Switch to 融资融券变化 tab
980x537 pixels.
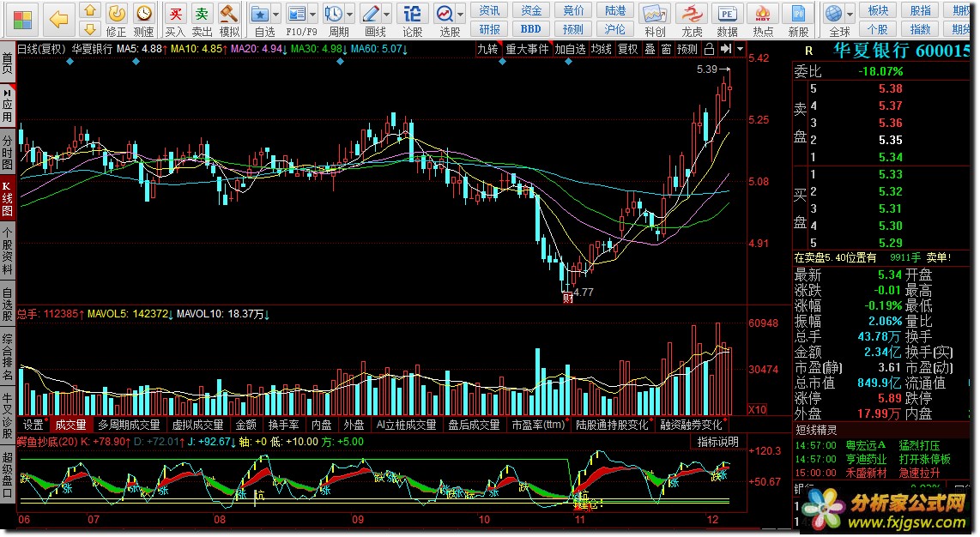coord(692,425)
